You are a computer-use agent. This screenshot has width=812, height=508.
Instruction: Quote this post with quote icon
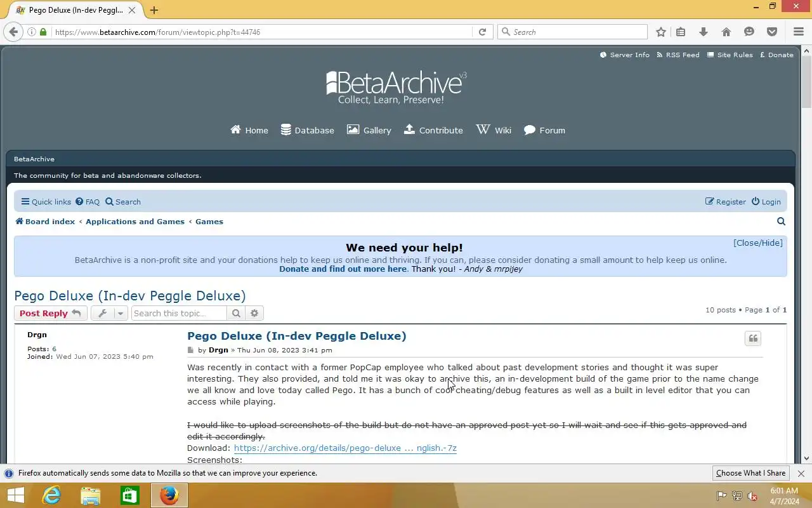[753, 338]
